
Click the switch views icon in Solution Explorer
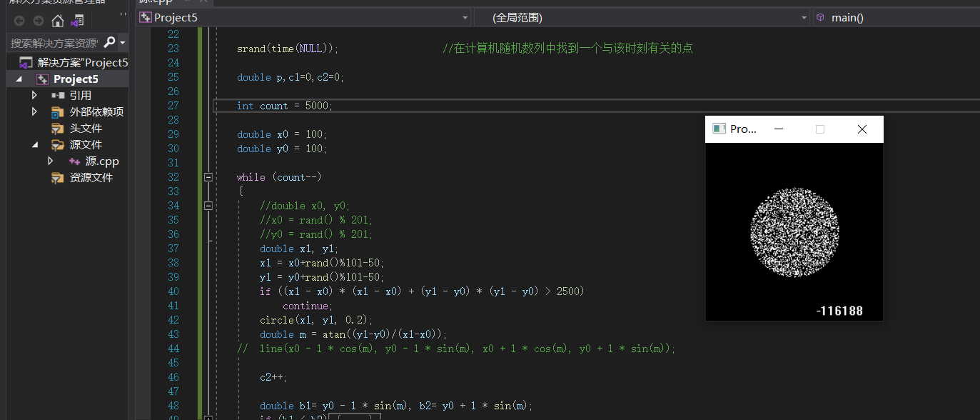(x=79, y=21)
